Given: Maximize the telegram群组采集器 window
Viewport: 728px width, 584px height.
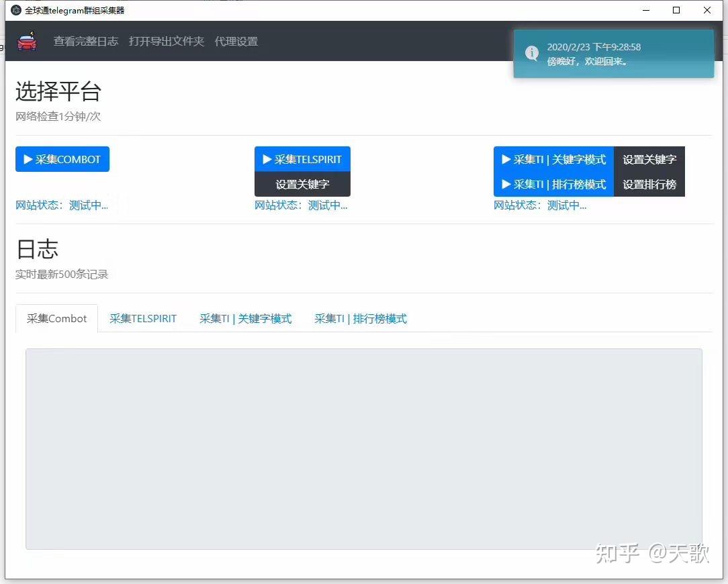Looking at the screenshot, I should click(676, 10).
